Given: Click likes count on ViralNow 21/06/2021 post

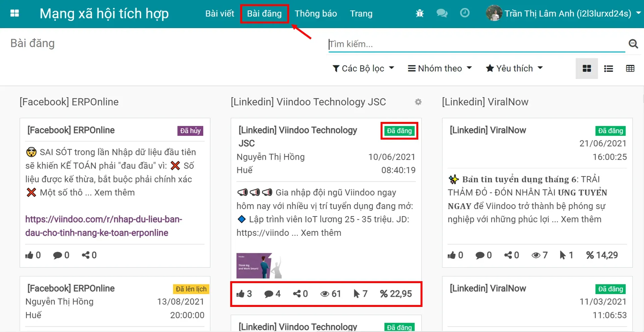Looking at the screenshot, I should click(455, 255).
